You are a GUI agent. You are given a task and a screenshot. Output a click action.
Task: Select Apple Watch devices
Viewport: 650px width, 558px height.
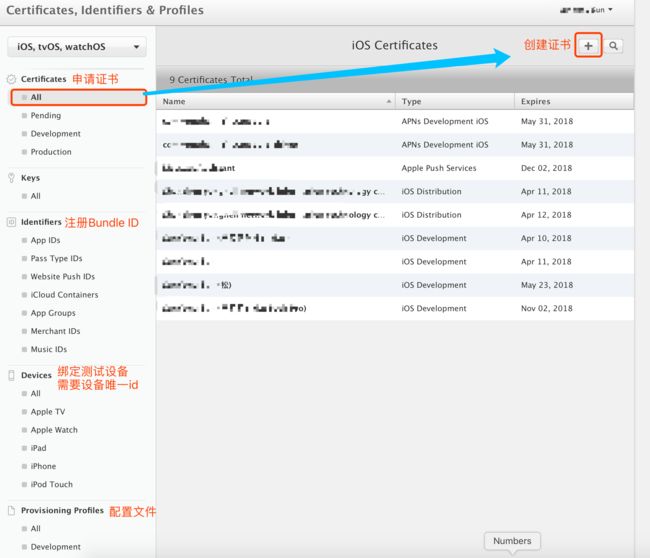point(54,430)
